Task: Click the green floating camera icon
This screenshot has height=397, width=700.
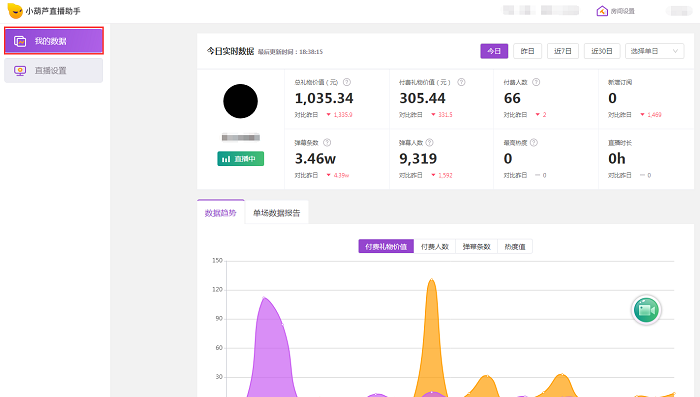Action: click(x=646, y=309)
